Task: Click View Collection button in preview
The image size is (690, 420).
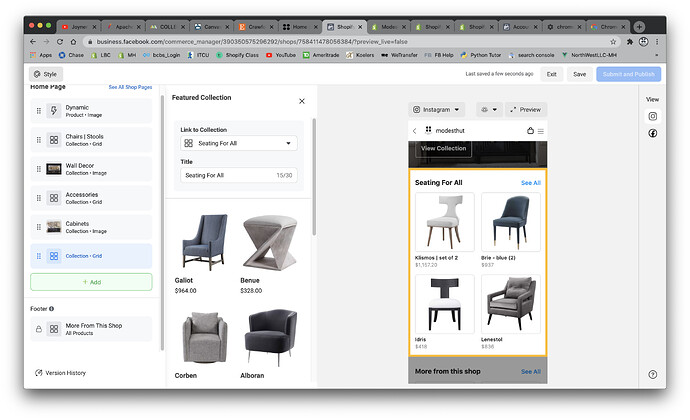Action: pos(444,148)
